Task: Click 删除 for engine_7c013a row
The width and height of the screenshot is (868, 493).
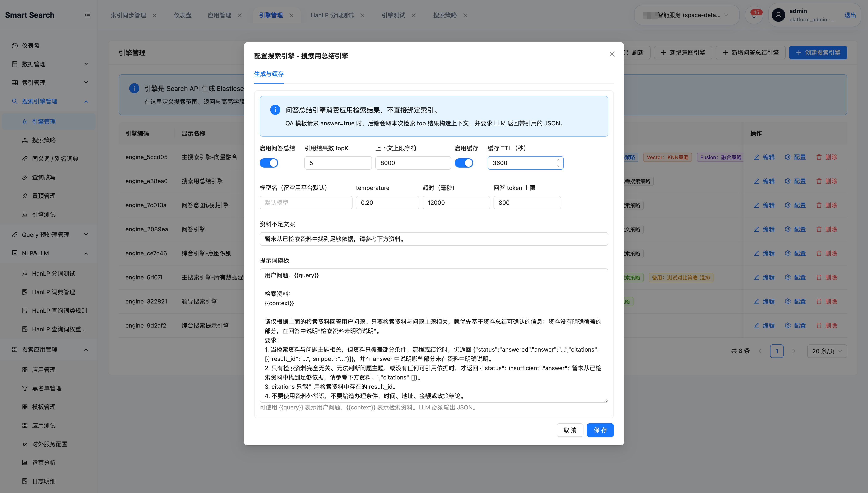Action: [x=826, y=205]
